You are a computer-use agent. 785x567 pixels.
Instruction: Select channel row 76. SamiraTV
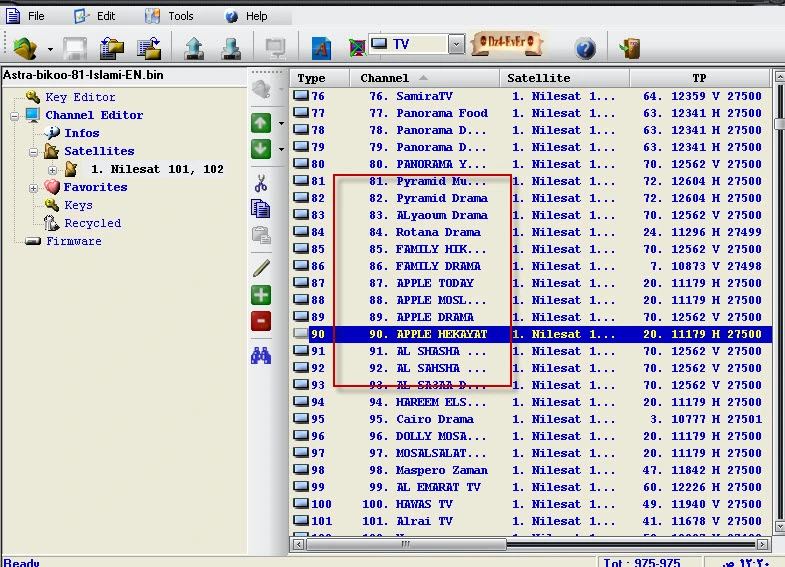531,96
